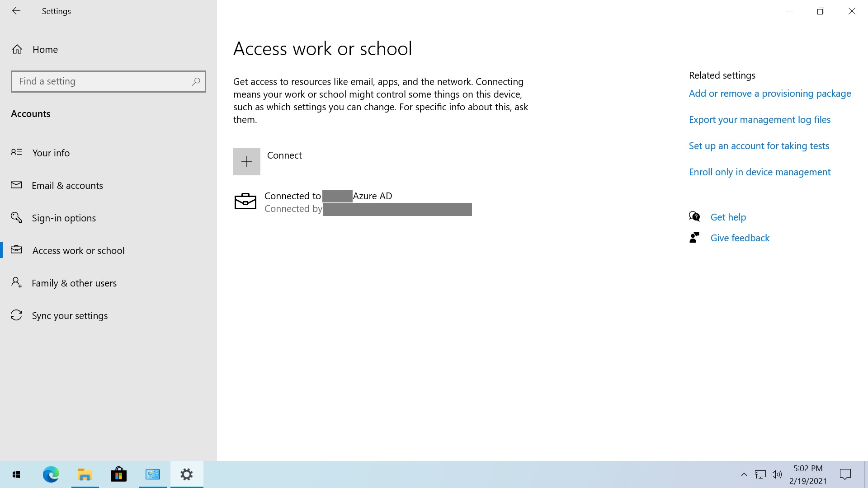Click the briefcase icon beside Connected to
Screen dimensions: 868x488
click(245, 201)
